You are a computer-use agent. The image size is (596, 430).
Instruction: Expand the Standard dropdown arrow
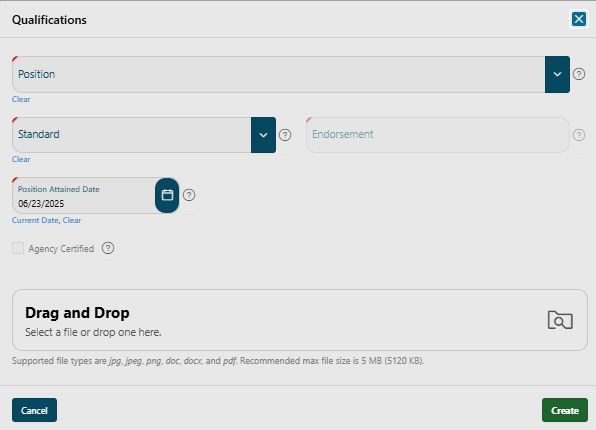pyautogui.click(x=263, y=135)
